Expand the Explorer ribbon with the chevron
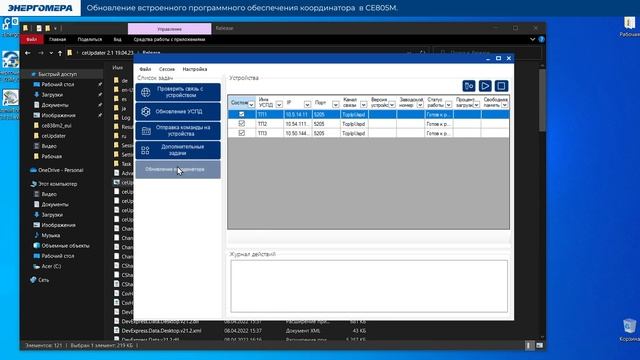The height and width of the screenshot is (360, 640). pyautogui.click(x=532, y=40)
